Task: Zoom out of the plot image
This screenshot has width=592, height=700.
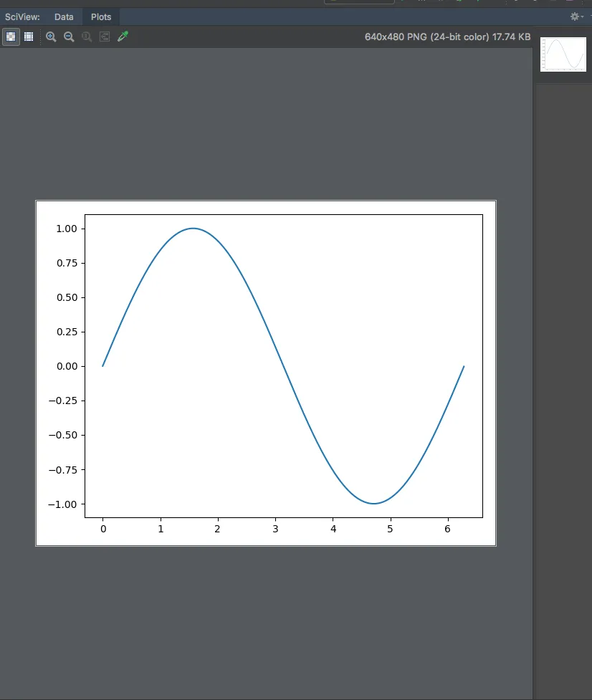Action: [x=69, y=37]
